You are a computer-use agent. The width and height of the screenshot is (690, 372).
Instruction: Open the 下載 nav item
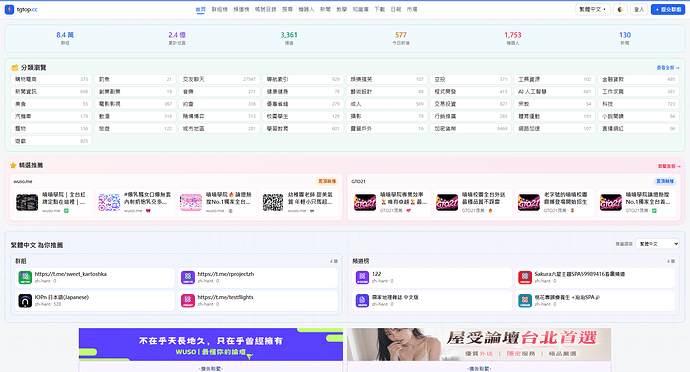pyautogui.click(x=379, y=9)
